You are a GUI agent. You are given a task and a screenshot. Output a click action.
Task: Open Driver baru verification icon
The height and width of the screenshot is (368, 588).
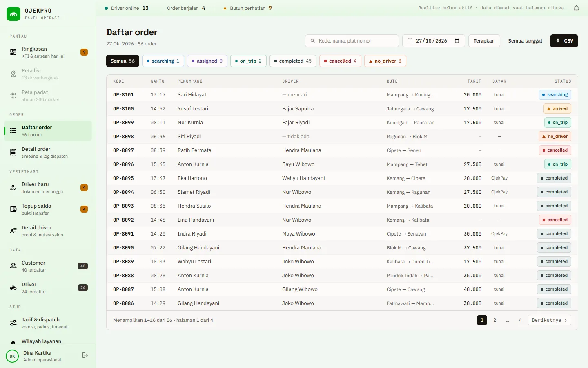[13, 188]
